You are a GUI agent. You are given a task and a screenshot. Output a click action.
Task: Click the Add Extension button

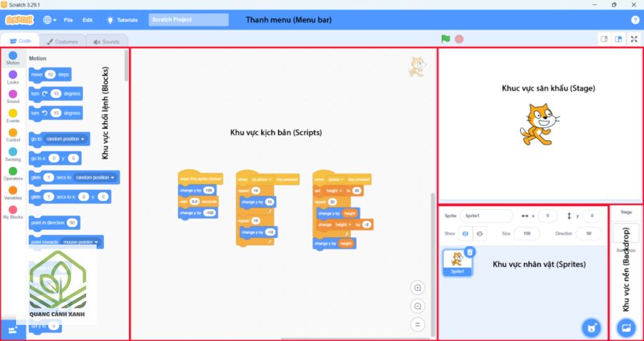click(13, 330)
